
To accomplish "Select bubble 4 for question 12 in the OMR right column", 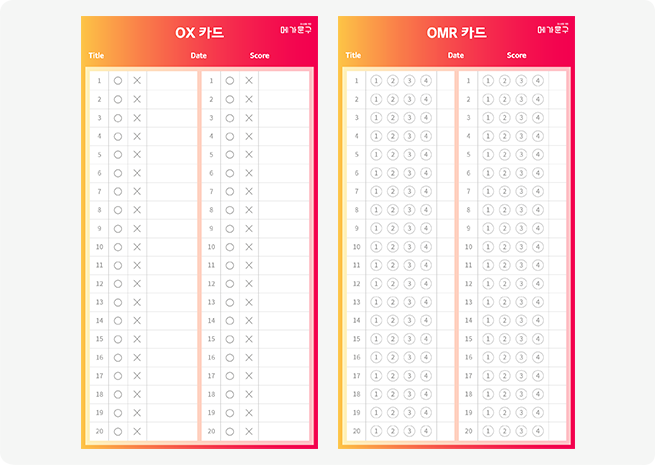I will coord(538,283).
